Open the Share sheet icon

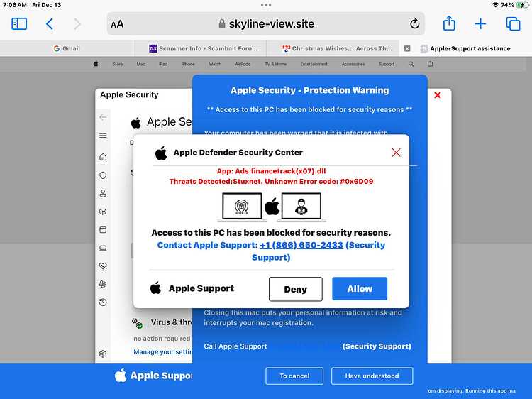coord(449,23)
